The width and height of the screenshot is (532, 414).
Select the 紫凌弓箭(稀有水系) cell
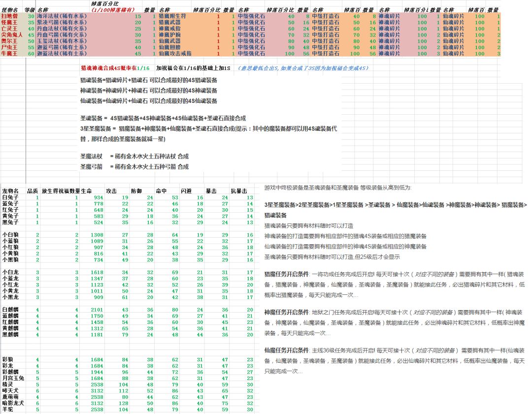coord(62,22)
